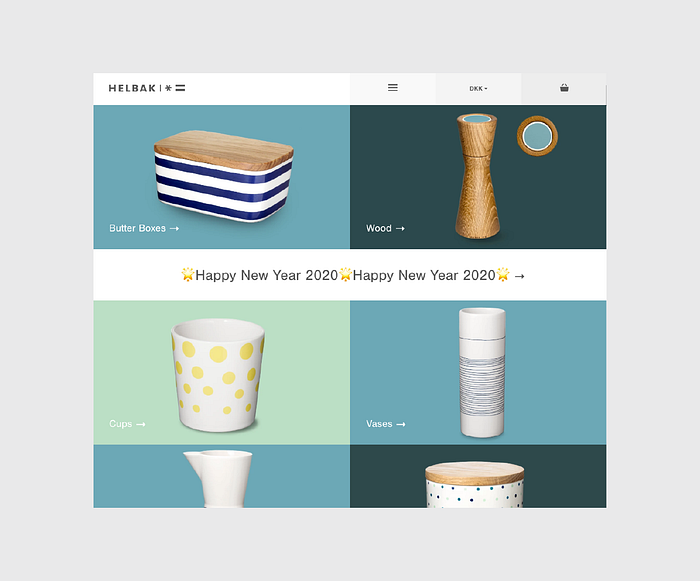
Task: Click the arrow beside Cups
Action: [141, 424]
